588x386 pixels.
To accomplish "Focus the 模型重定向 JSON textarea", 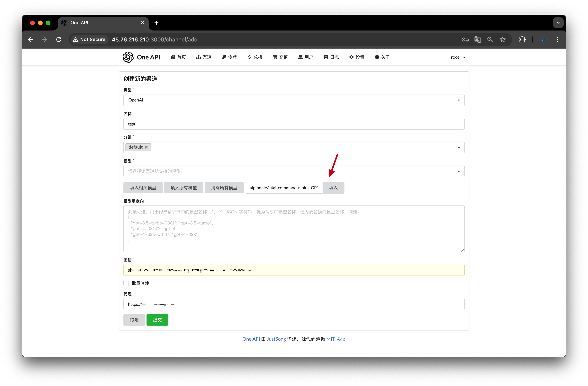I will [x=294, y=229].
